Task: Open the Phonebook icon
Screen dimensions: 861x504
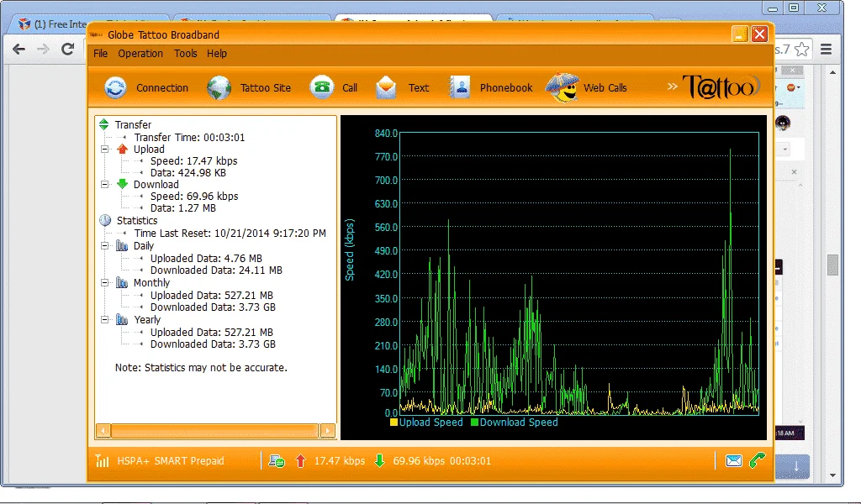Action: pyautogui.click(x=460, y=87)
